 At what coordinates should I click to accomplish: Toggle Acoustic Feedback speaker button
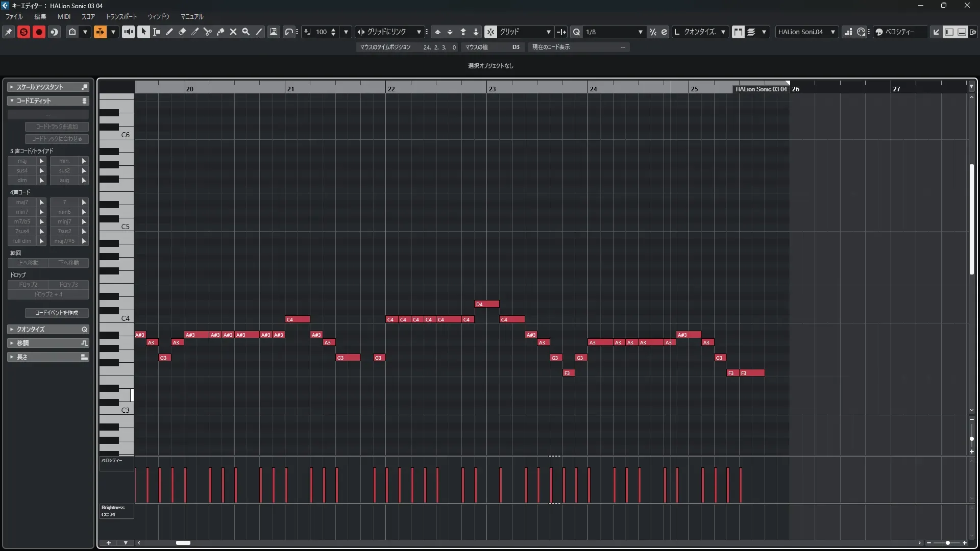click(128, 32)
